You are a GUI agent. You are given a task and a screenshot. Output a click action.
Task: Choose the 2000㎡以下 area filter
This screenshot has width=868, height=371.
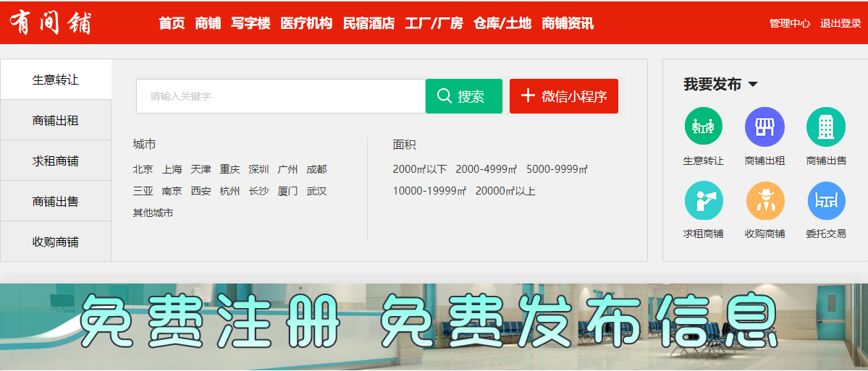click(x=420, y=169)
